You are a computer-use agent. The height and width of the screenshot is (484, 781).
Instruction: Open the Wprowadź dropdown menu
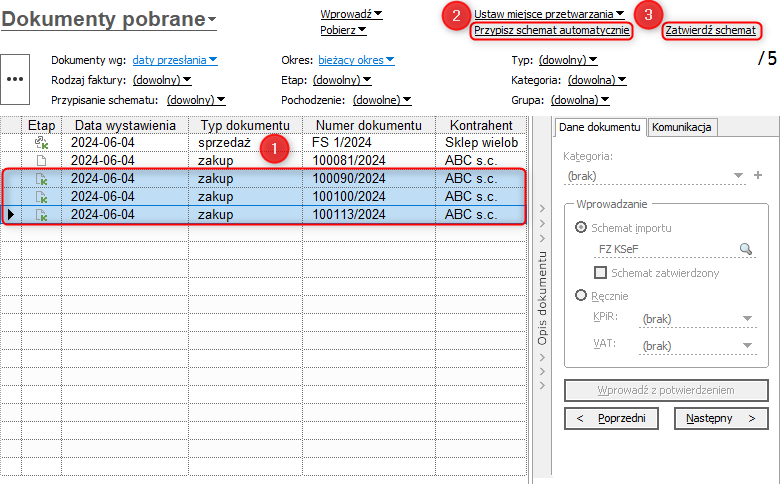(x=351, y=14)
